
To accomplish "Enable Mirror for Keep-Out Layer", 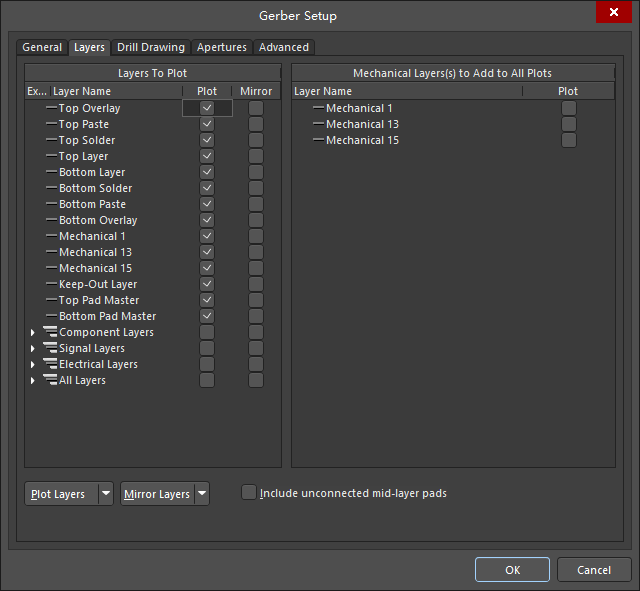I will point(256,284).
